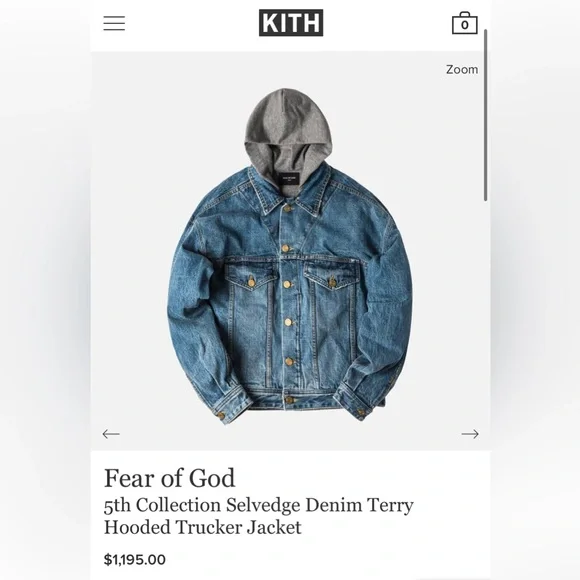Screen dimensions: 580x580
Task: Click the gray terry hood in the image
Action: [287, 129]
